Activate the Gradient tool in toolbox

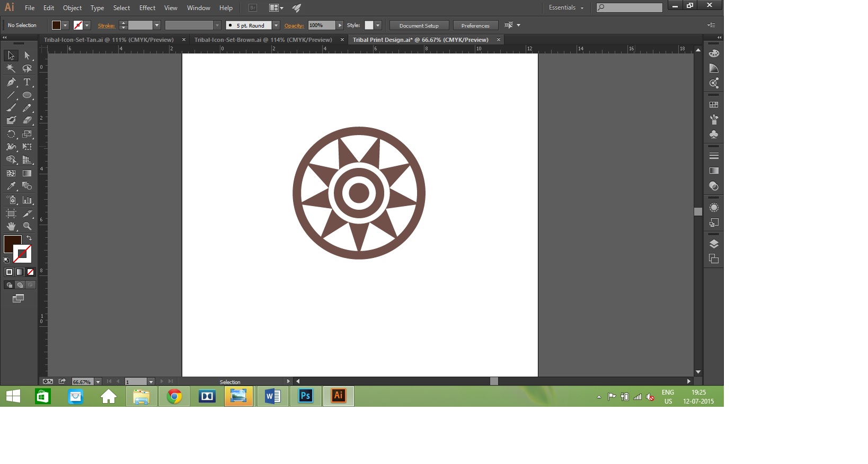[27, 173]
